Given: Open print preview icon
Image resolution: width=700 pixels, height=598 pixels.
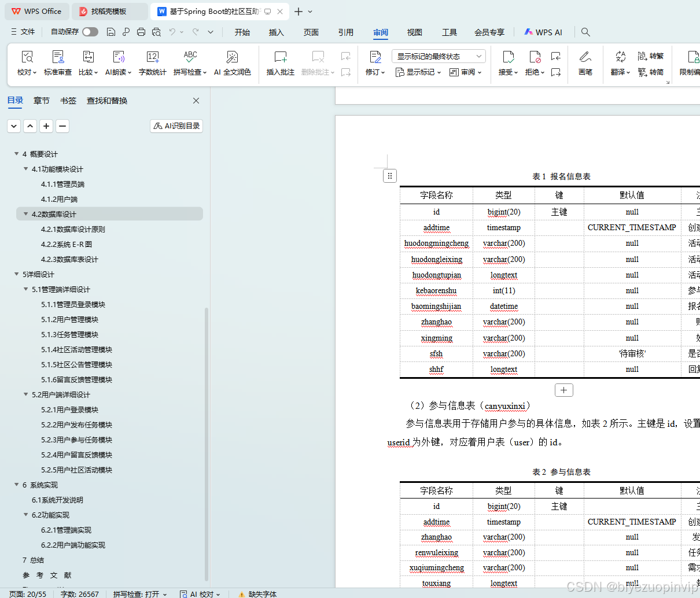Looking at the screenshot, I should (156, 32).
